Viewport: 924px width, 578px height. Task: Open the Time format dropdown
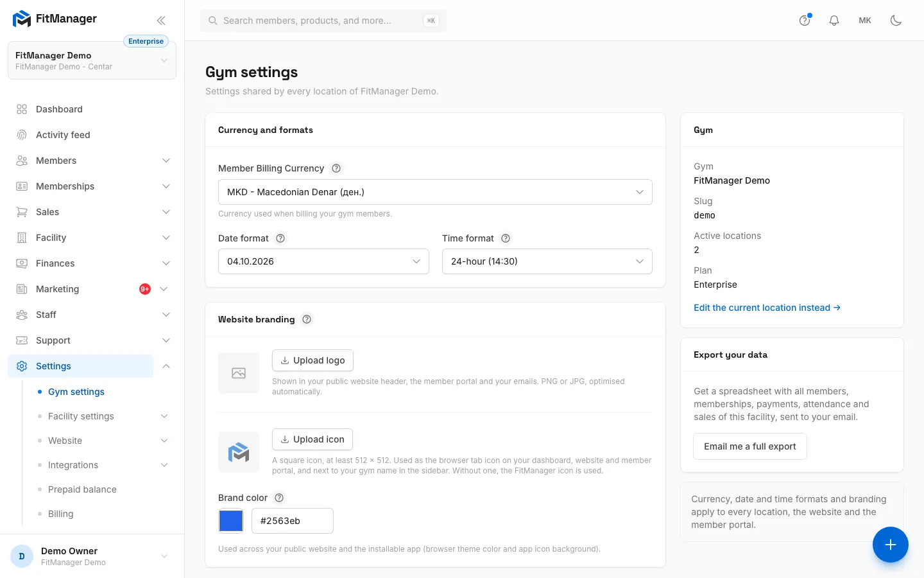tap(547, 261)
